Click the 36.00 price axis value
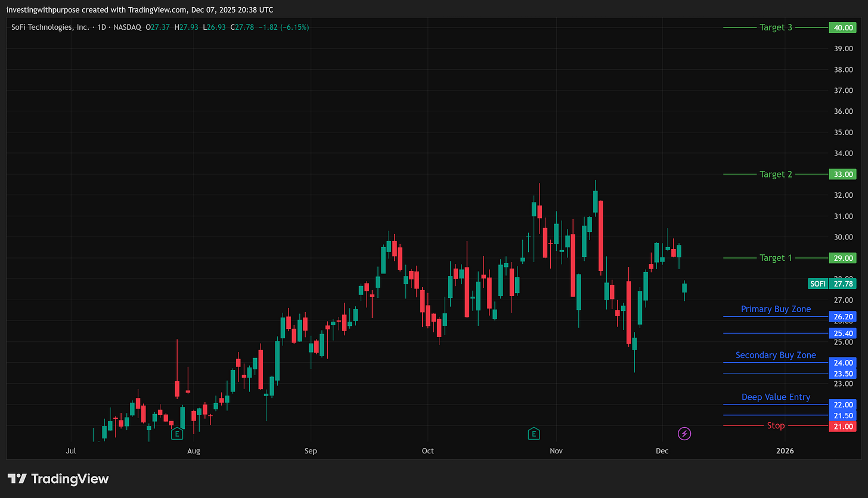868x498 pixels. (842, 111)
